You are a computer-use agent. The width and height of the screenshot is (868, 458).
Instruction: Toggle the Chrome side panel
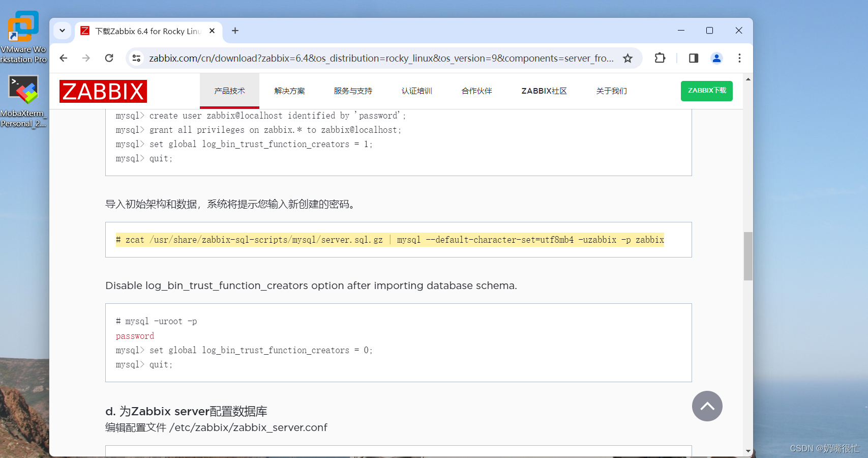(x=694, y=58)
